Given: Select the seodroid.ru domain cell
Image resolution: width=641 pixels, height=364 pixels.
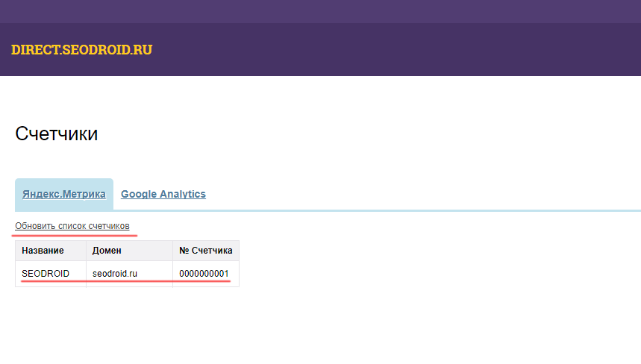Looking at the screenshot, I should [115, 274].
